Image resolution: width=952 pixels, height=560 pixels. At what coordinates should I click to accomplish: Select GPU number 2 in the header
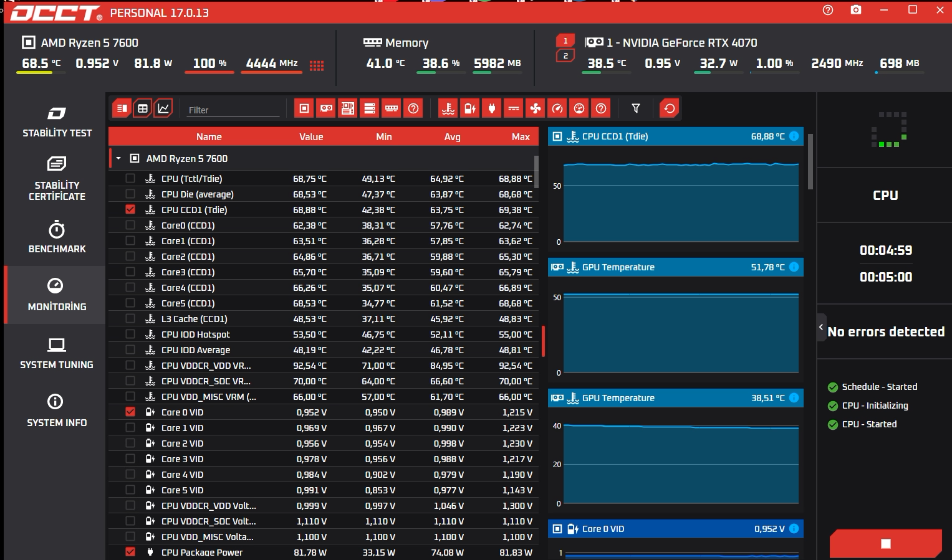click(x=565, y=56)
